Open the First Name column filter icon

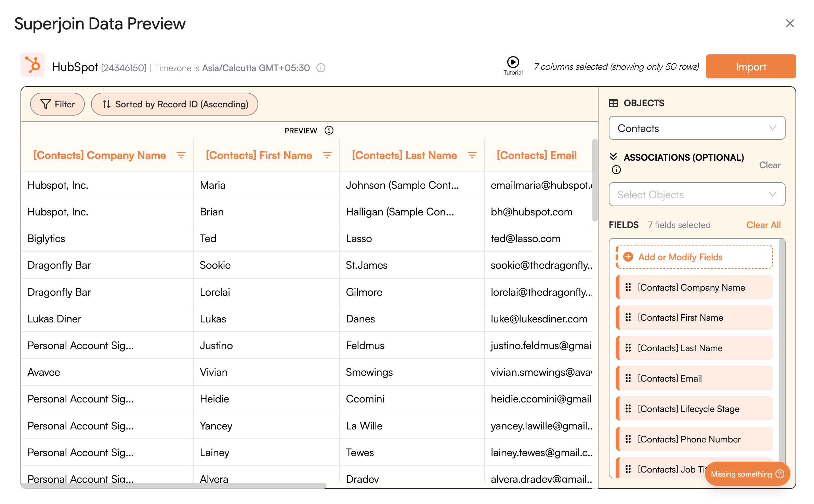(327, 155)
